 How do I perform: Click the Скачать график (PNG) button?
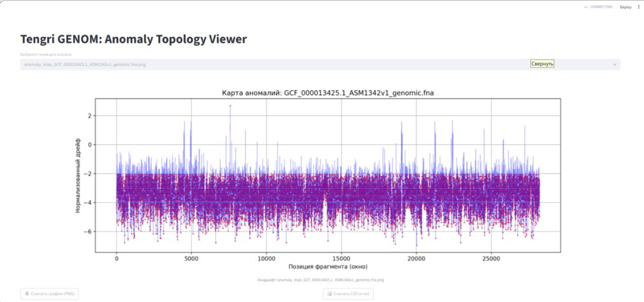click(49, 294)
